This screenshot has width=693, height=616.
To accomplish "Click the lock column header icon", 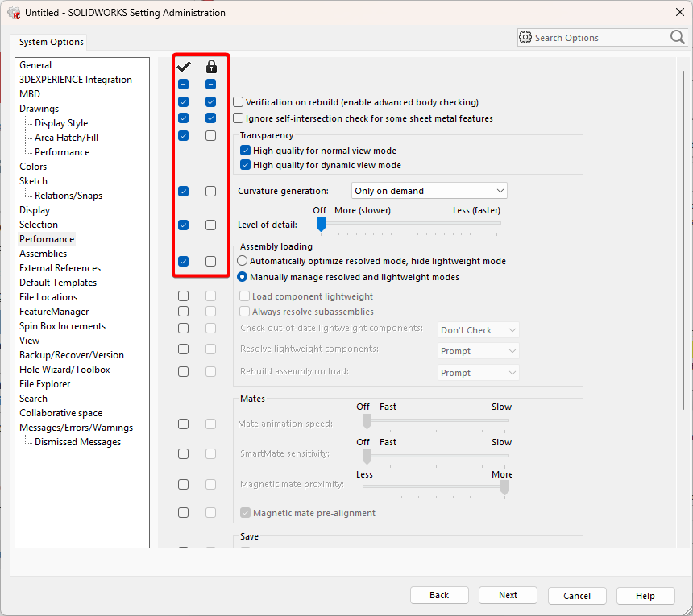I will 211,67.
